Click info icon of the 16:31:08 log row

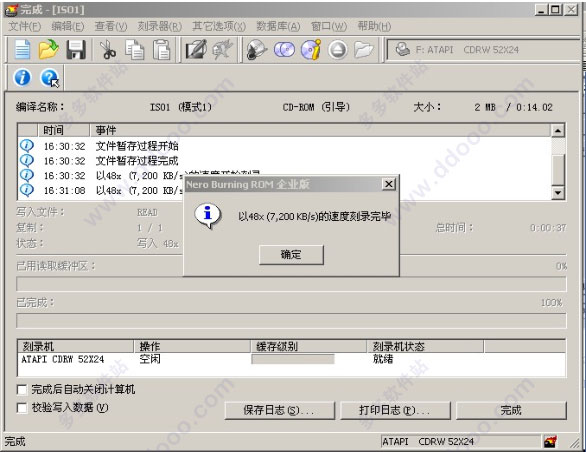point(27,190)
